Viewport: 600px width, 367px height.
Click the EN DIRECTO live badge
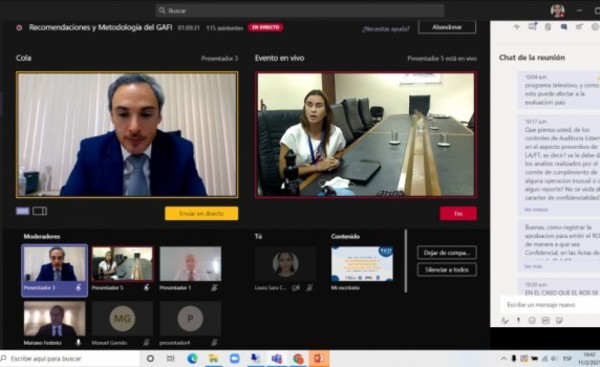(x=266, y=28)
